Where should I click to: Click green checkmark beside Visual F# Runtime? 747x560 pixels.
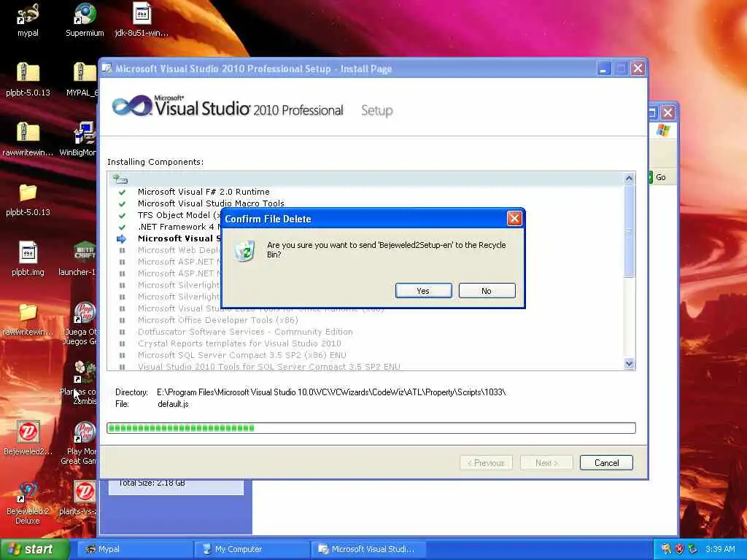pos(122,192)
